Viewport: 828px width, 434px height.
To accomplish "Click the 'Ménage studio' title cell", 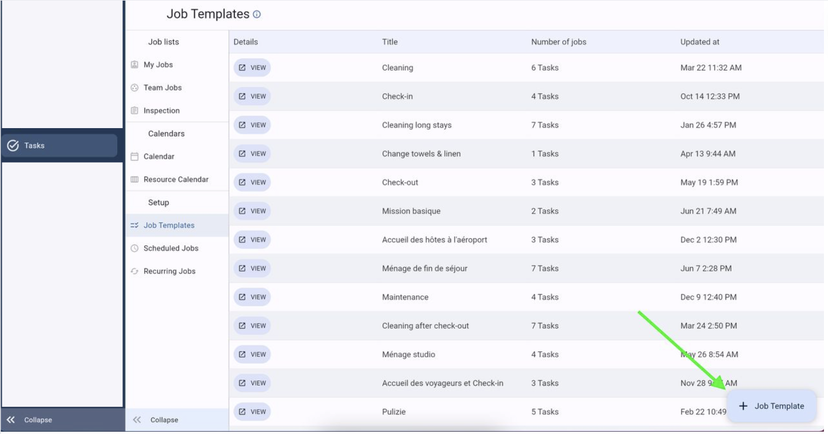I will pyautogui.click(x=408, y=354).
